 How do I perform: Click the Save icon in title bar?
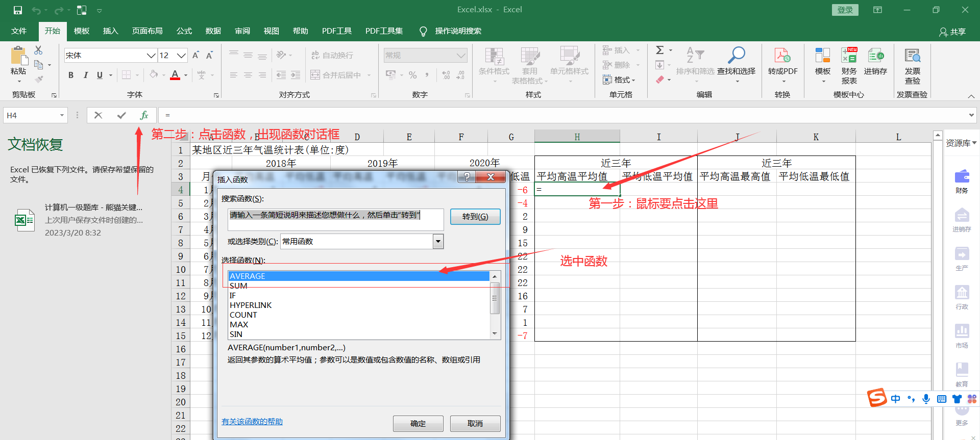pyautogui.click(x=18, y=10)
